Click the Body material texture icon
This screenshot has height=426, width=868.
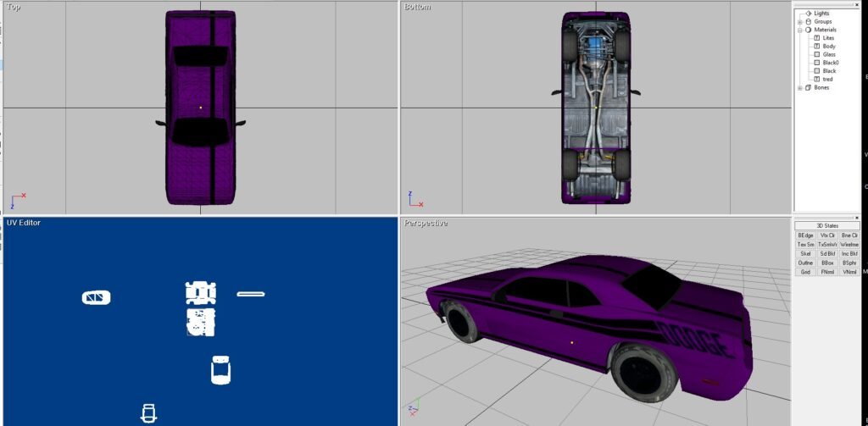pos(816,47)
